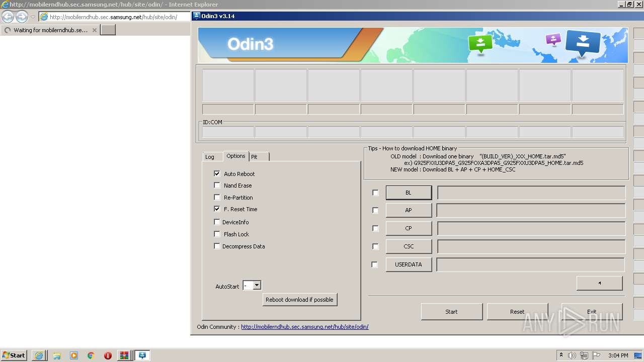Uncheck the Auto Reboot option
The width and height of the screenshot is (644, 362).
[x=217, y=173]
